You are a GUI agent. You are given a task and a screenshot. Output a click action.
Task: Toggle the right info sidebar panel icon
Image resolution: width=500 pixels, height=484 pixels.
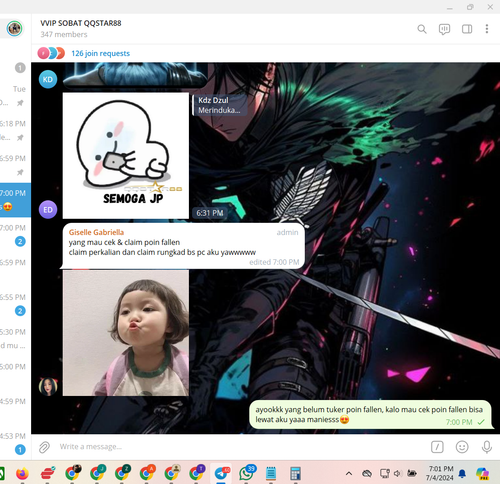tap(467, 29)
